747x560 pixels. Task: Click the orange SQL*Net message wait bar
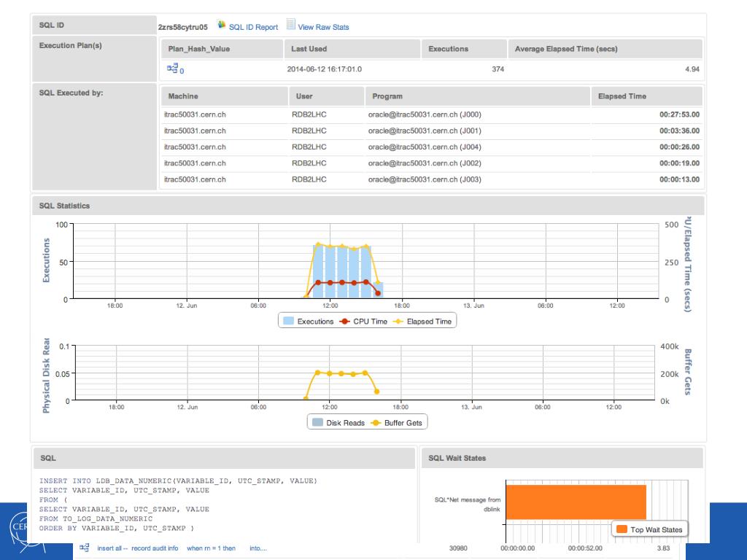575,502
